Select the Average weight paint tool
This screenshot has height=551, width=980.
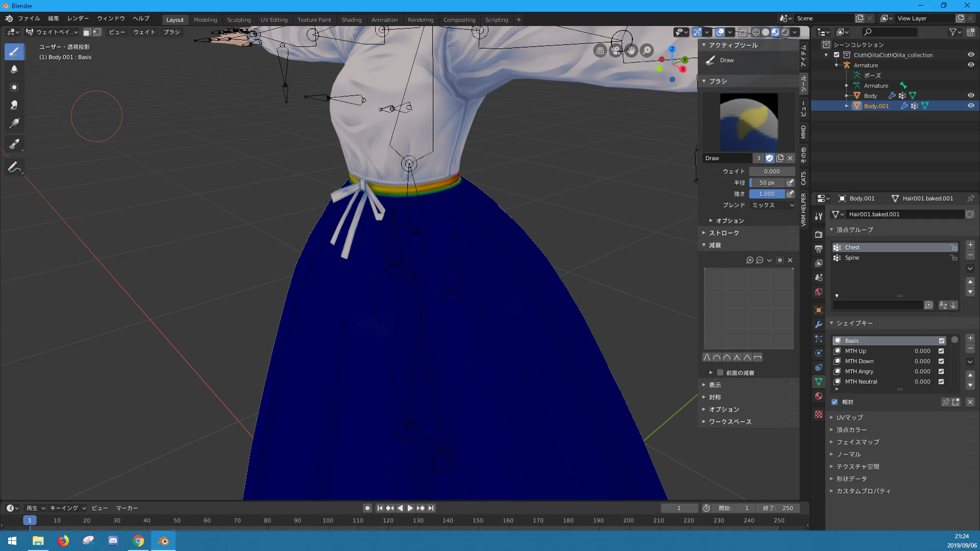(x=14, y=87)
